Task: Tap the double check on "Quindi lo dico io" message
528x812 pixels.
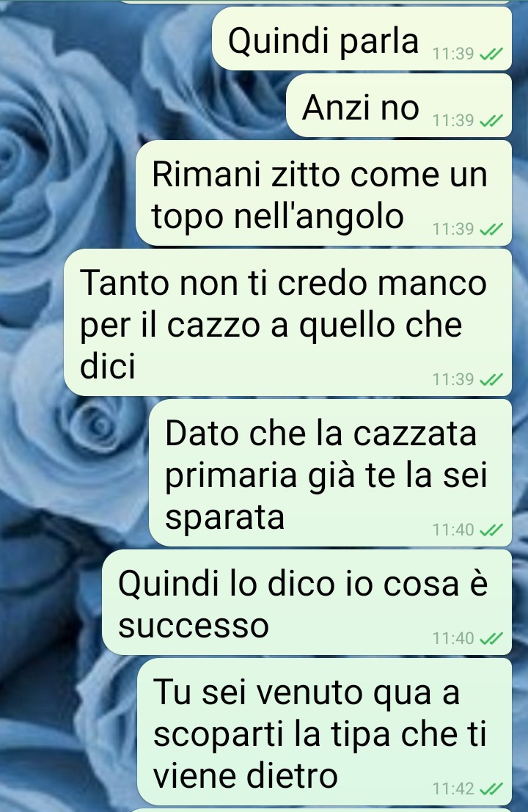Action: pyautogui.click(x=491, y=638)
